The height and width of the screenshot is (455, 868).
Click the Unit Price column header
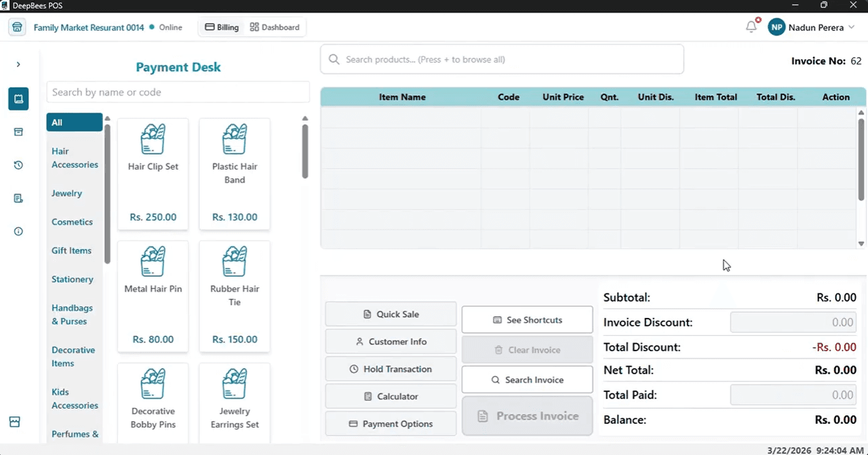(x=563, y=97)
